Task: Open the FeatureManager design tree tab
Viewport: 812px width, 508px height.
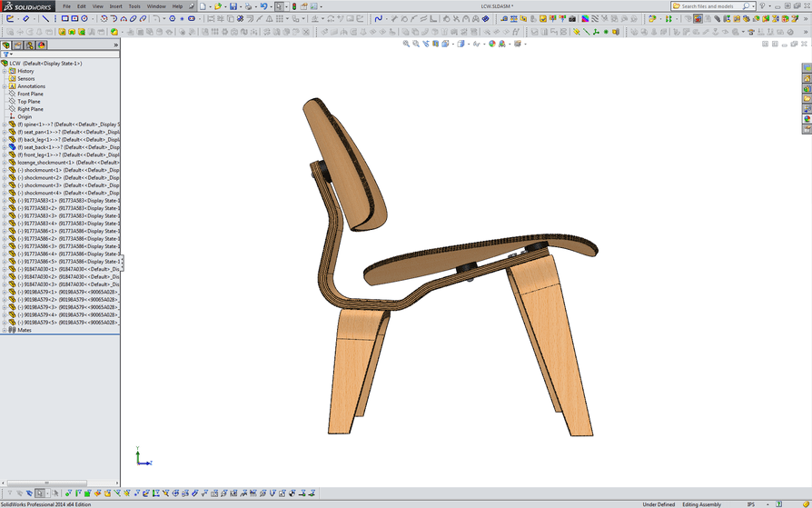Action: tap(6, 45)
